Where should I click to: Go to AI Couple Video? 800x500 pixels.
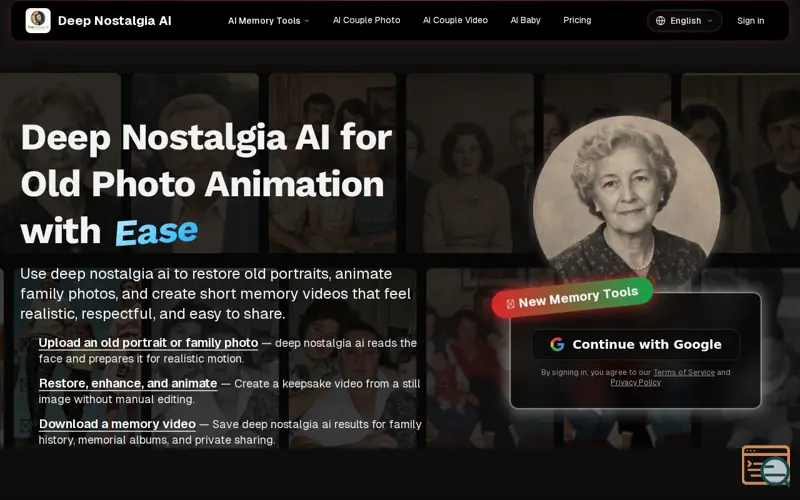455,20
